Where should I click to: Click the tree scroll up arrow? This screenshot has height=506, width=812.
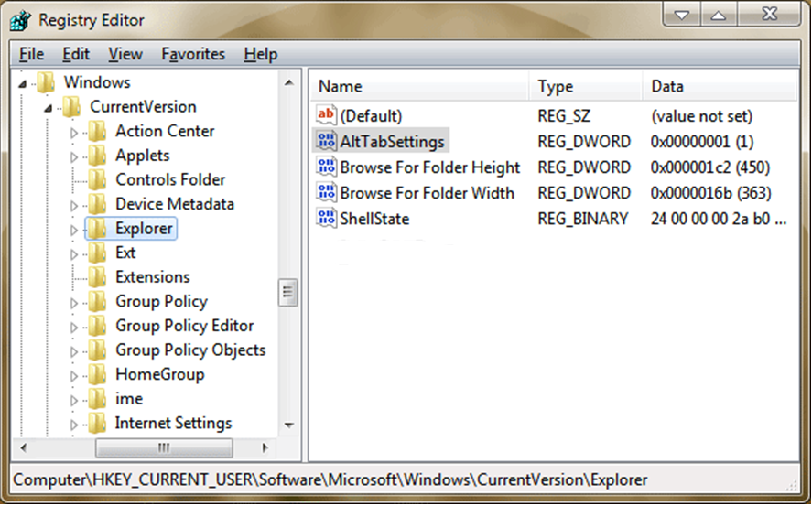click(x=289, y=82)
